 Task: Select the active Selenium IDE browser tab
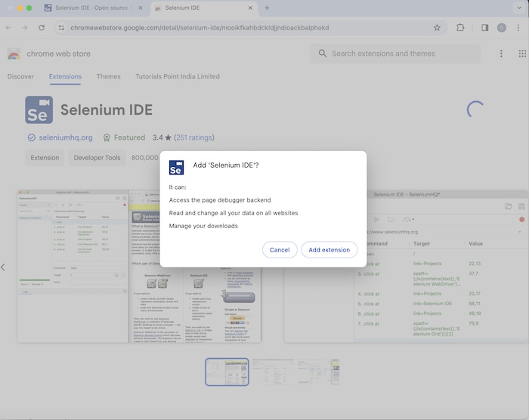203,8
